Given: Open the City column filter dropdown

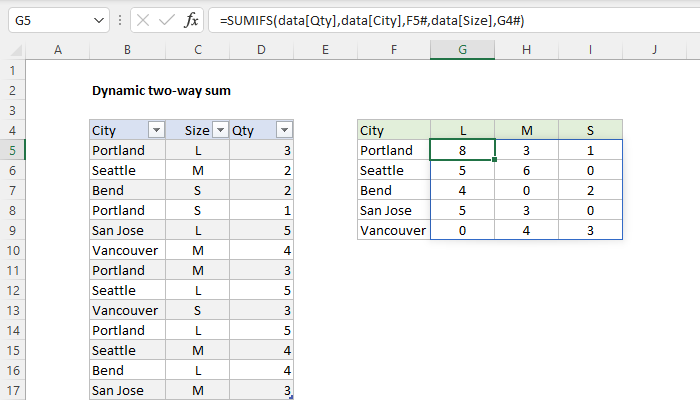Looking at the screenshot, I should 156,130.
